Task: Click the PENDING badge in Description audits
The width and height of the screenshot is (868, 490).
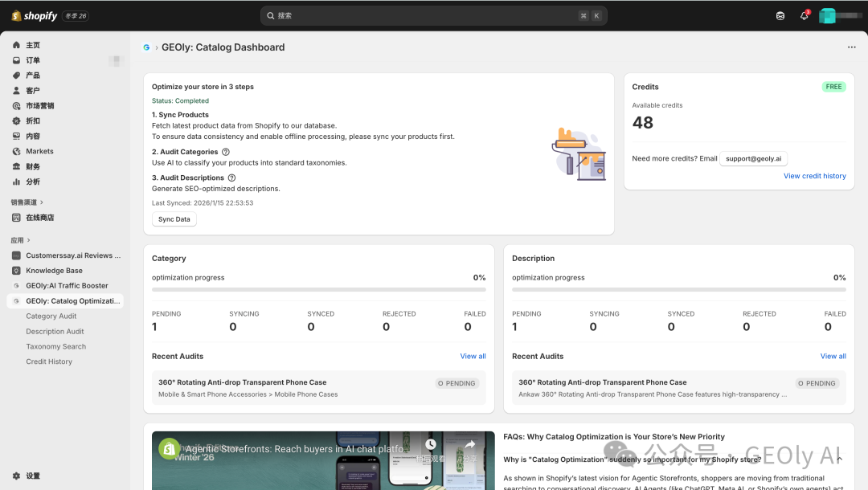Action: click(817, 383)
